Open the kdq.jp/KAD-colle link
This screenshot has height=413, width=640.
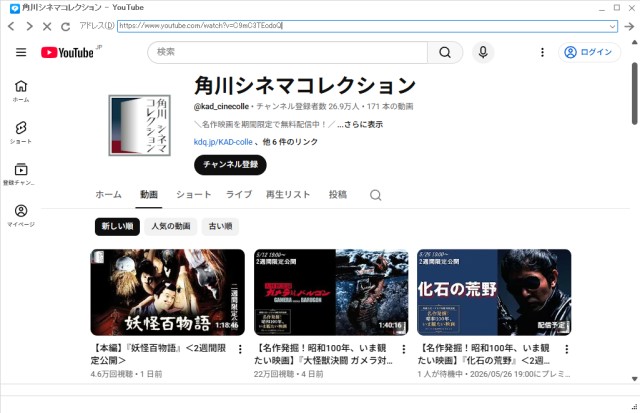click(223, 142)
